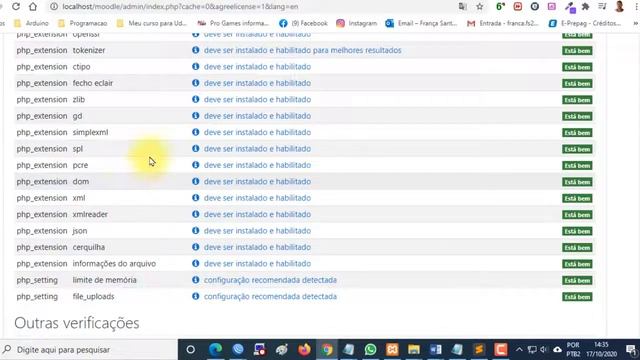Image resolution: width=640 pixels, height=360 pixels.
Task: Click the browser reload icon
Action: pos(16,7)
